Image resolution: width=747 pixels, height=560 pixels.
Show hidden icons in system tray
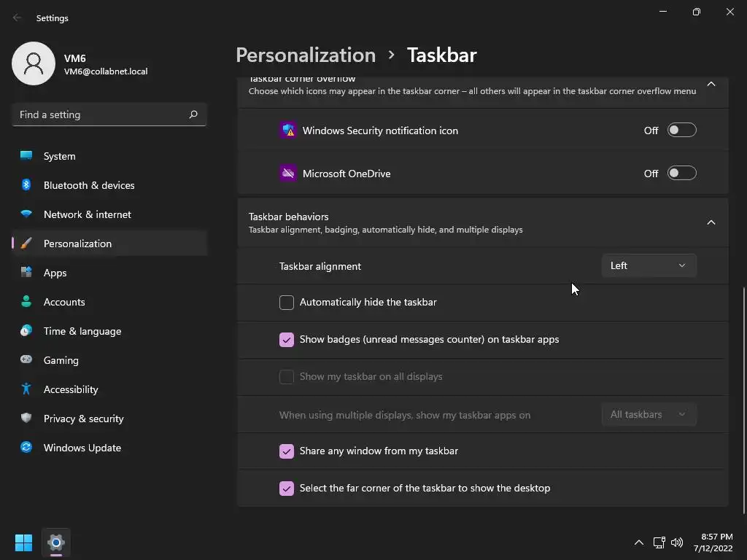tap(639, 542)
